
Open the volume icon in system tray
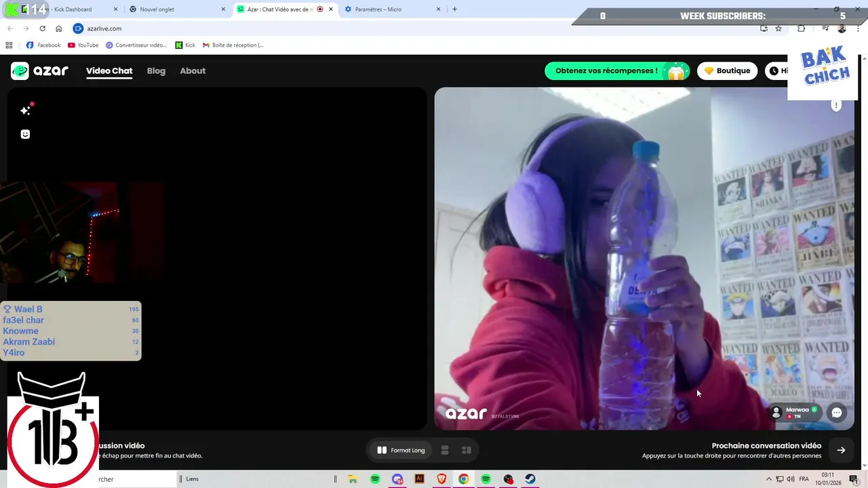pyautogui.click(x=791, y=479)
